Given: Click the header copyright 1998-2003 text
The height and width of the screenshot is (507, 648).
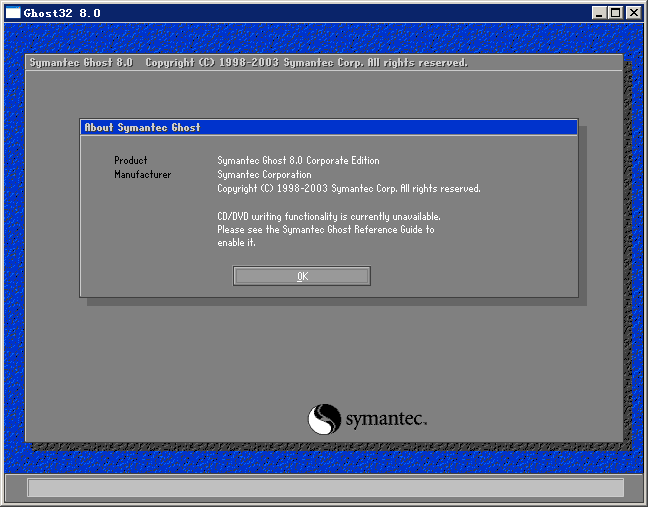Looking at the screenshot, I should 307,62.
